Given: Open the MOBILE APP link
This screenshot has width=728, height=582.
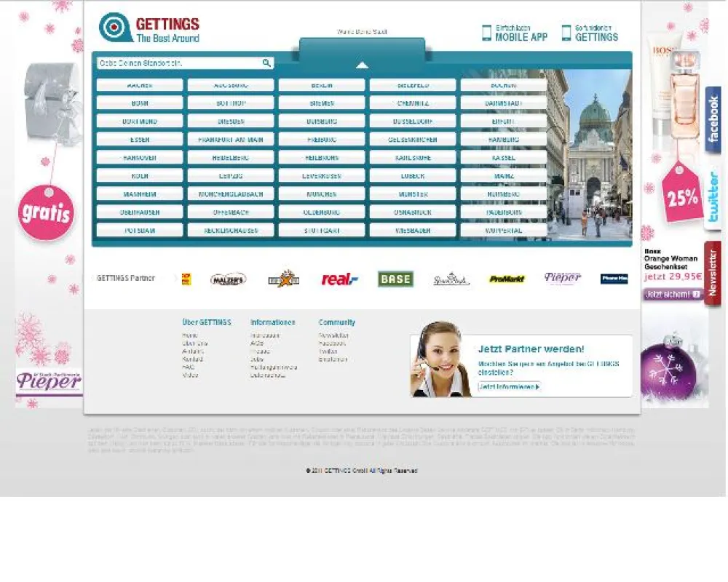Looking at the screenshot, I should click(521, 33).
